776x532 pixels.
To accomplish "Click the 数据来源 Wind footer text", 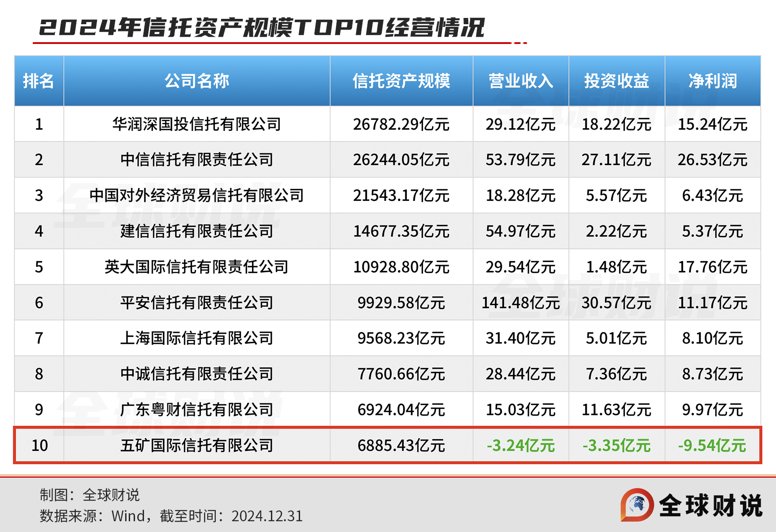I will pyautogui.click(x=171, y=516).
